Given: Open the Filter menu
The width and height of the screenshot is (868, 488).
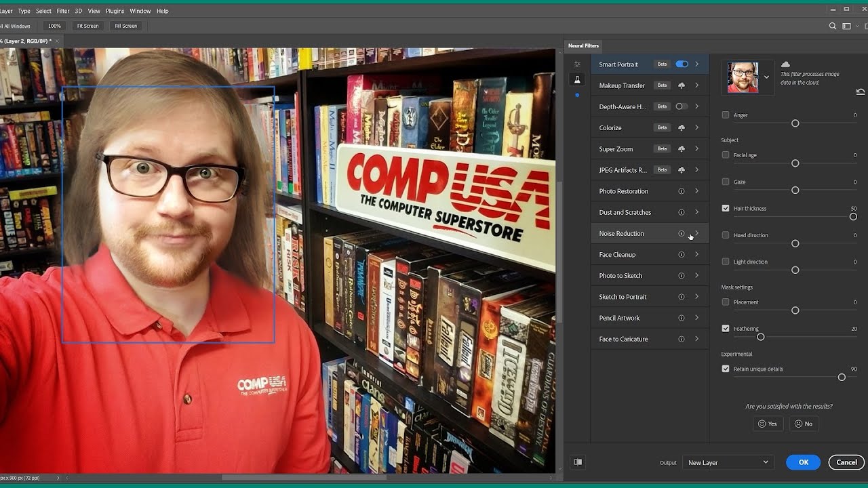Looking at the screenshot, I should pos(63,11).
